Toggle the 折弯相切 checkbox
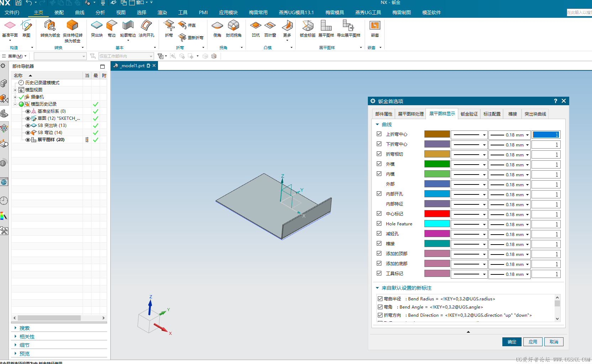Viewport: 592px width, 364px height. click(x=379, y=154)
